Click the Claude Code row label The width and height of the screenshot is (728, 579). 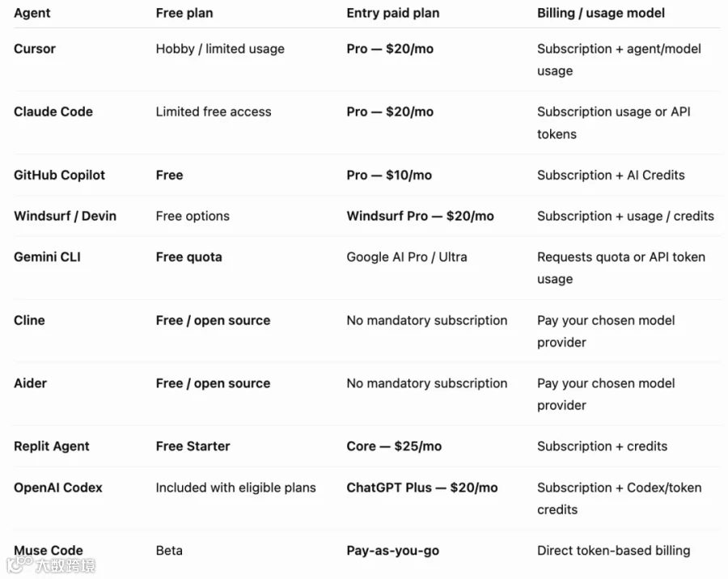click(53, 112)
